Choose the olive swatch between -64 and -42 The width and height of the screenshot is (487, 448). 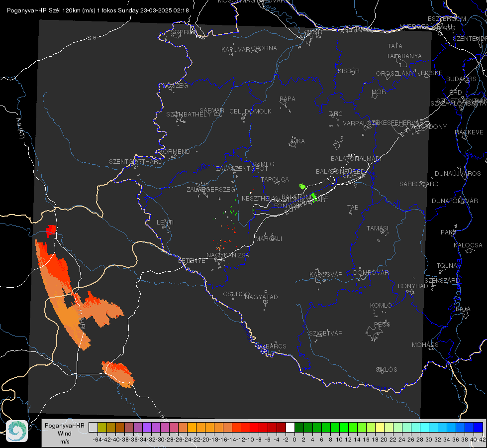tap(102, 427)
